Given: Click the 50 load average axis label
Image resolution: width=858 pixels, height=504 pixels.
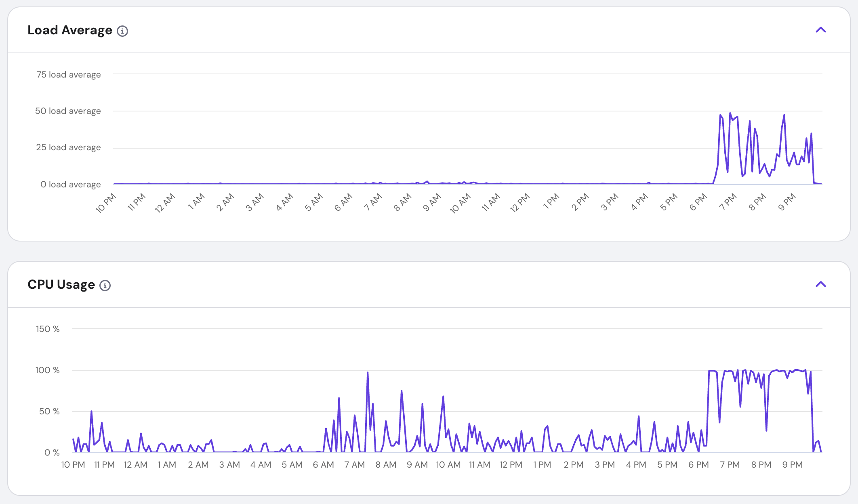Looking at the screenshot, I should pos(68,111).
